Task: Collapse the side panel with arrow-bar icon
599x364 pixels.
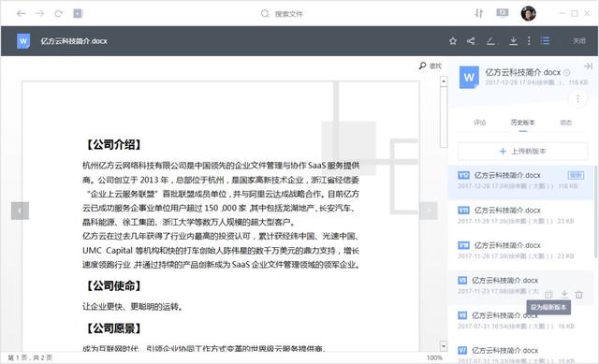Action: pos(588,66)
